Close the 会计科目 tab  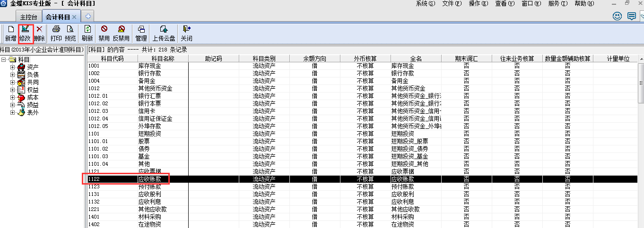pos(74,17)
